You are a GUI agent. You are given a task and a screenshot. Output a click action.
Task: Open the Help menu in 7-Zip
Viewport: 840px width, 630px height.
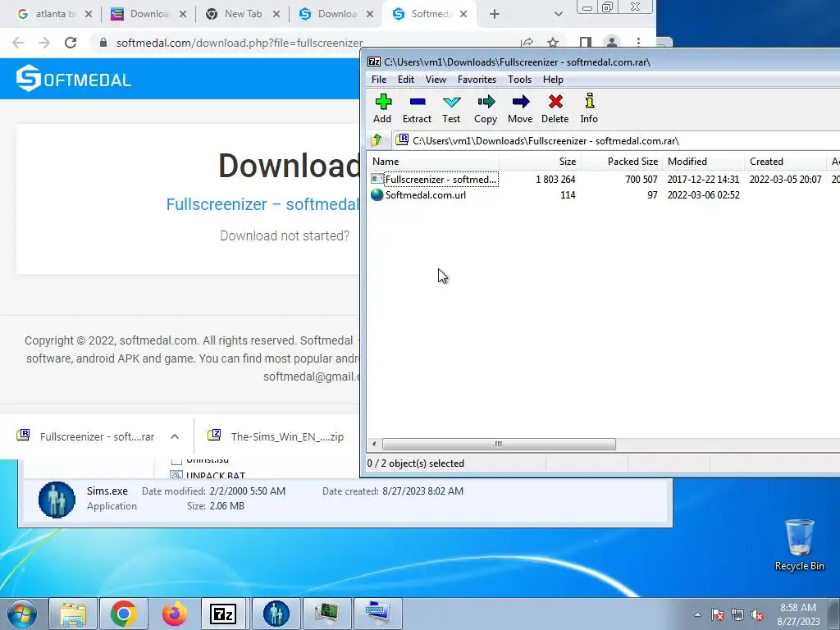pos(553,80)
